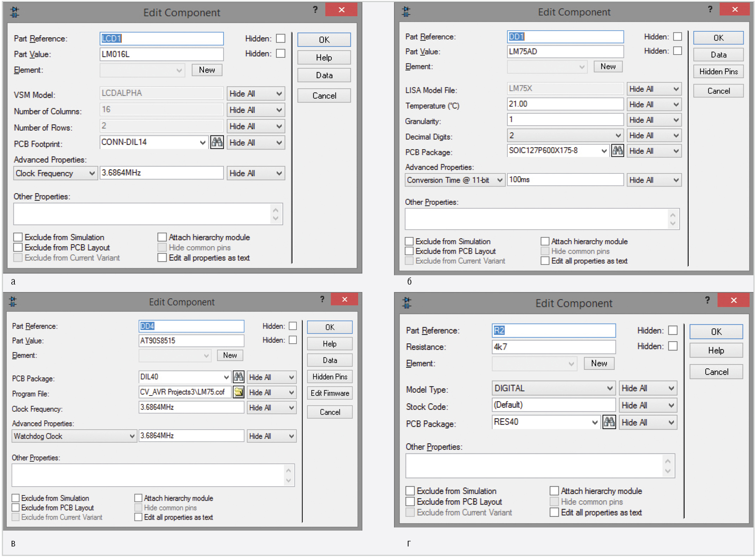Click scroll up arrow in DD4 Other Properties

point(288,471)
